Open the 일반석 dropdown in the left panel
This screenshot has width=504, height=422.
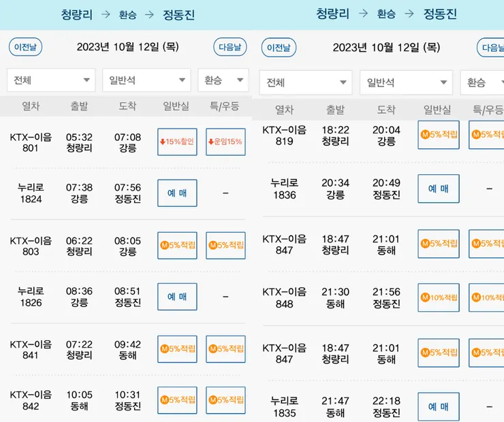point(146,80)
